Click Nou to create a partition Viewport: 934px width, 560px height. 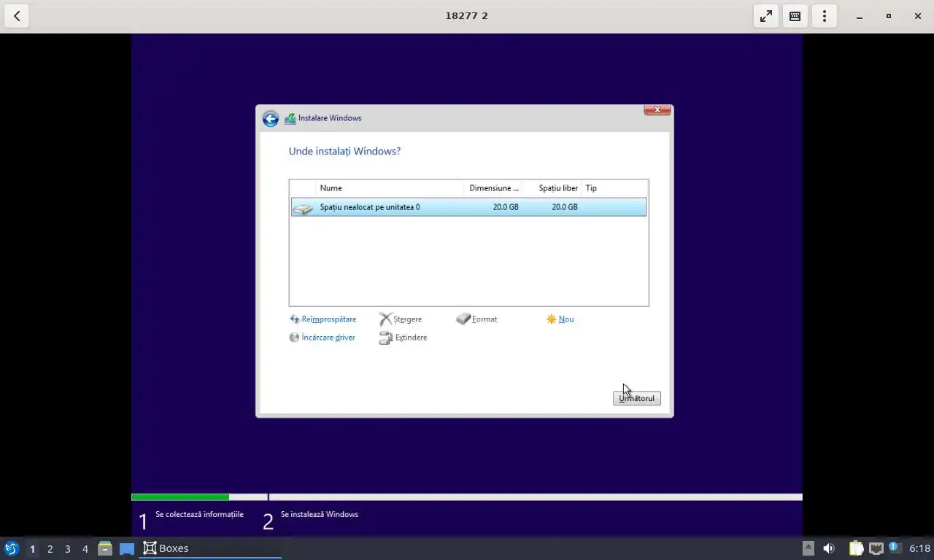[566, 319]
